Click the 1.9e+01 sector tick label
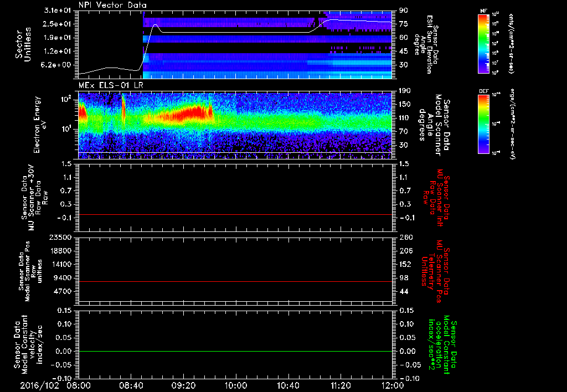This screenshot has height=392, width=567. point(57,38)
